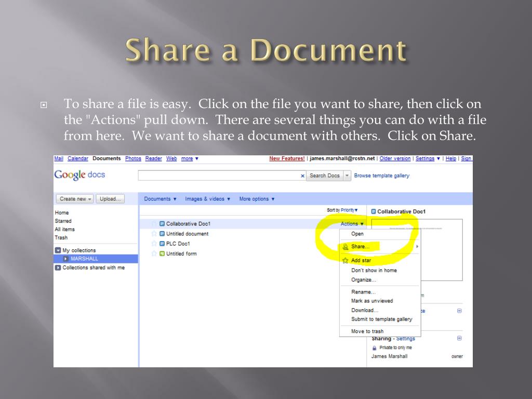This screenshot has width=532, height=399.
Task: Open the Older version link
Action: (x=395, y=158)
